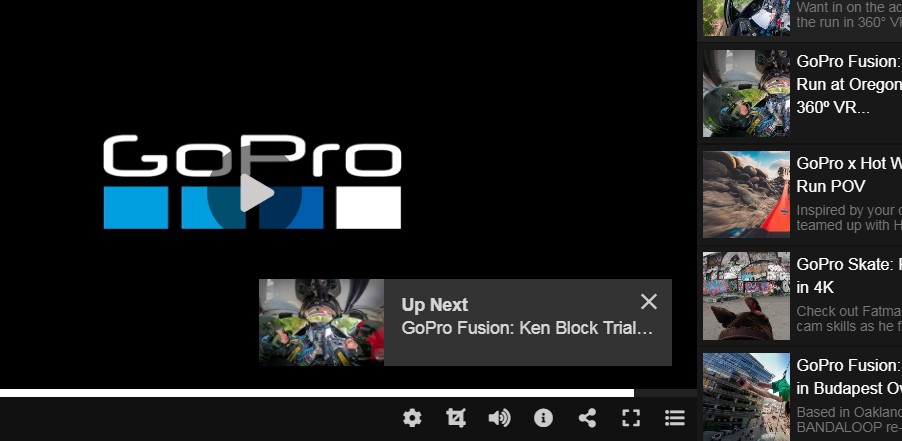Viewport: 902px width, 441px height.
Task: Click the Up Next thumbnail image
Action: coord(322,323)
